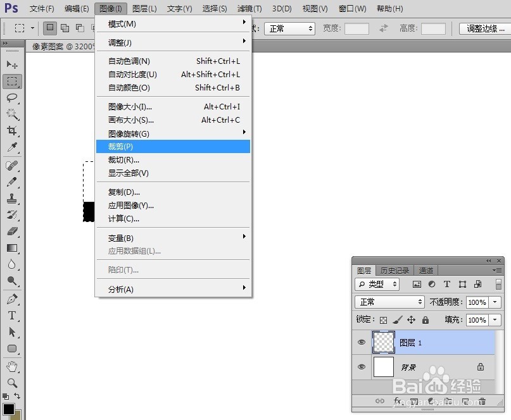Toggle layer filtering switch on
This screenshot has height=420, width=511.
[x=498, y=284]
